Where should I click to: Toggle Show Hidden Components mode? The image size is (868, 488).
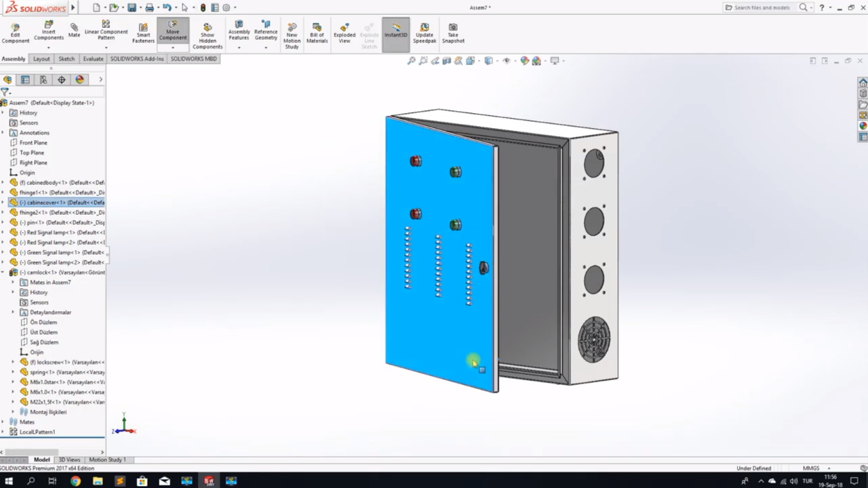tap(208, 35)
